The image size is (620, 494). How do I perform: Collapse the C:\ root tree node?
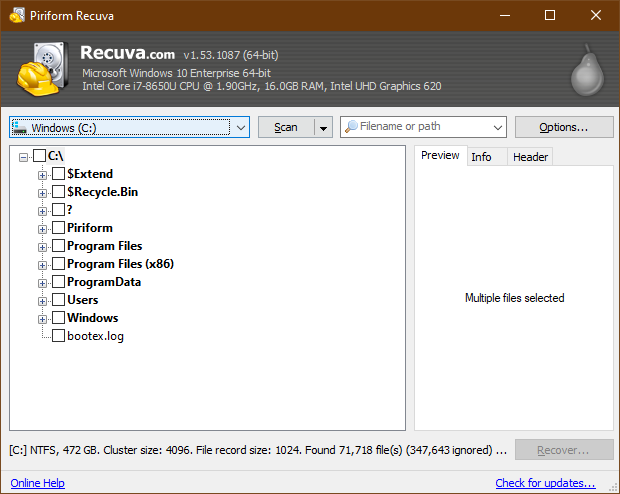(24, 156)
